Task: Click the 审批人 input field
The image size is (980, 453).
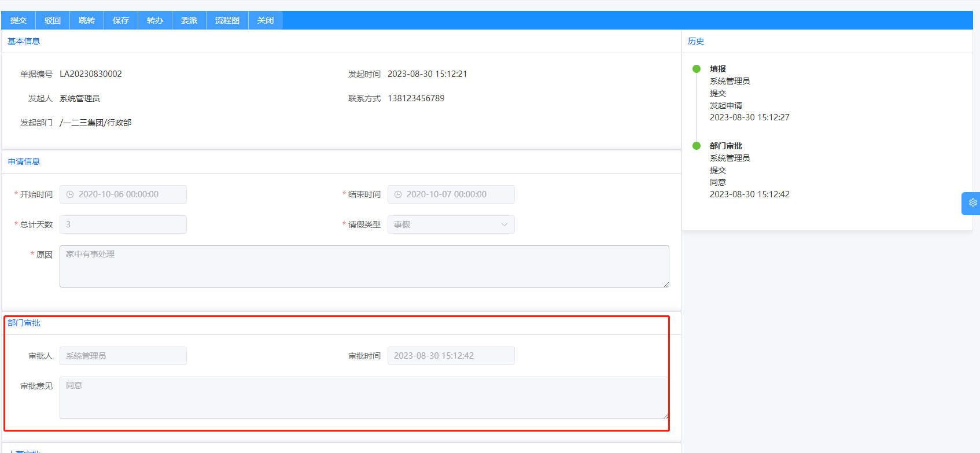Action: point(123,356)
